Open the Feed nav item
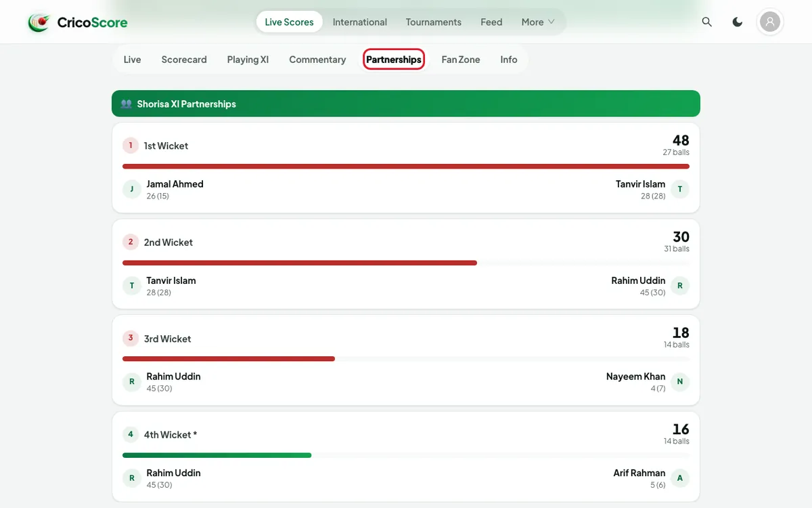Screen dimensions: 812x508 (x=491, y=22)
